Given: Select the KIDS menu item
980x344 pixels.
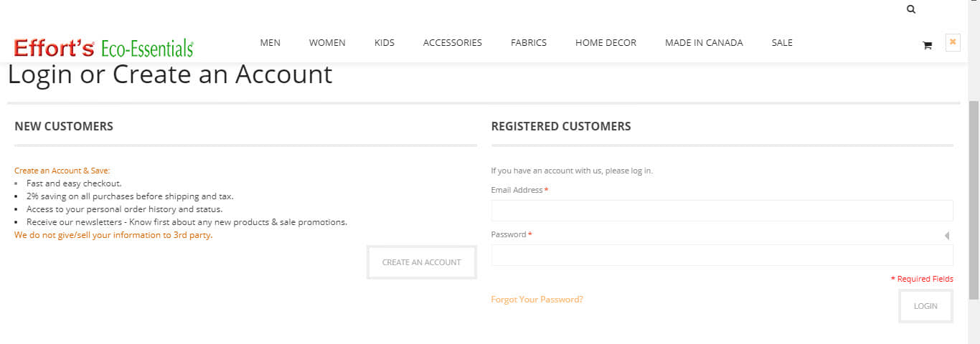Looking at the screenshot, I should (385, 43).
